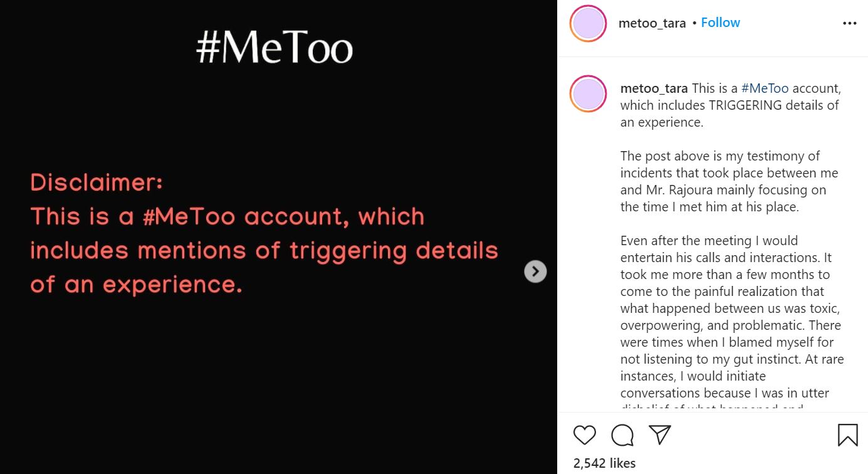Open the metoo_tara username in caption
The image size is (868, 474).
(654, 88)
